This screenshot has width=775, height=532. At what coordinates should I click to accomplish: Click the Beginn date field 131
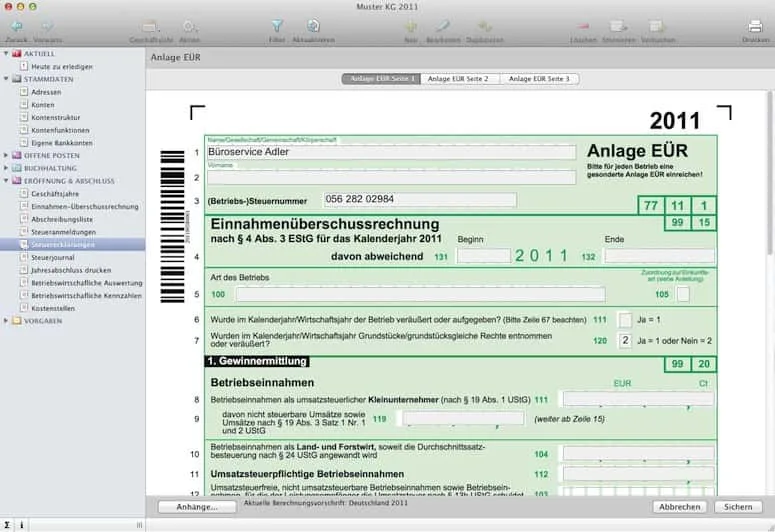click(x=484, y=256)
